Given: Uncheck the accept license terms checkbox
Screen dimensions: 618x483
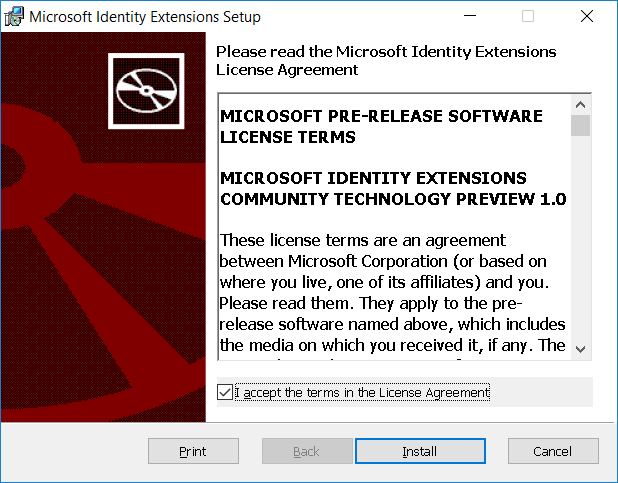Looking at the screenshot, I should (225, 392).
